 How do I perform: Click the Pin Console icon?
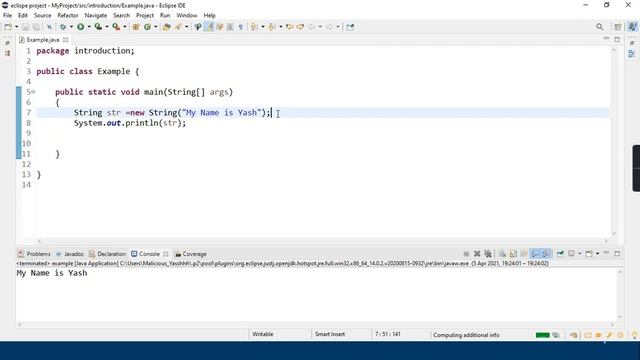(x=560, y=254)
